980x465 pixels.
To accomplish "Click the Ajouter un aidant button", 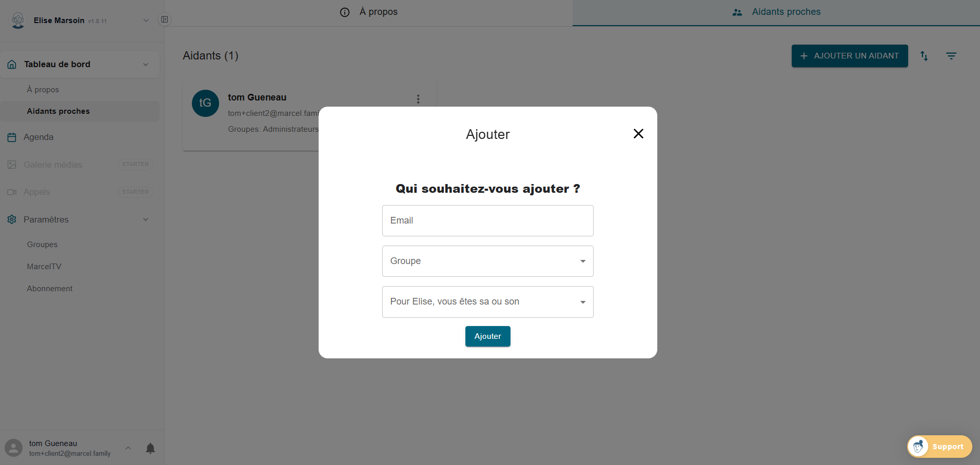I will 849,56.
